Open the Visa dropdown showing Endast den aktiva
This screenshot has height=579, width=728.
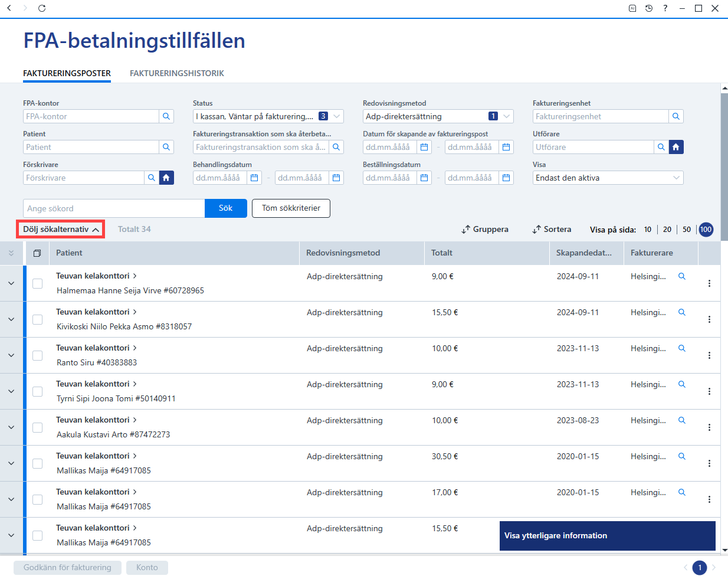(608, 178)
